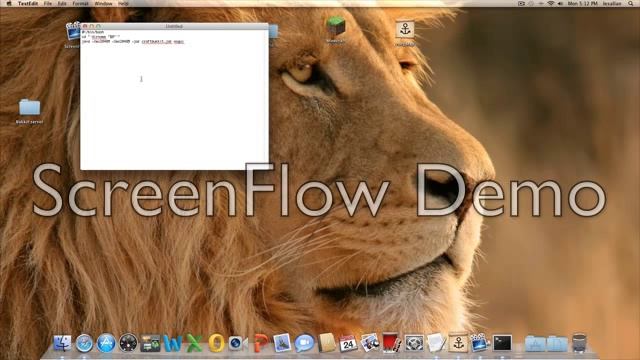The height and width of the screenshot is (360, 640).
Task: Launch Outlook yellow O icon in Dock
Action: (x=216, y=343)
